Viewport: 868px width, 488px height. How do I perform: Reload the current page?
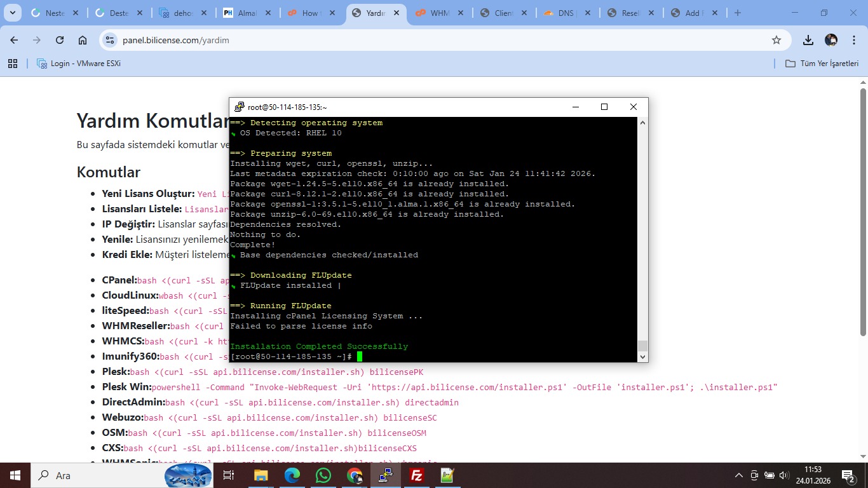pyautogui.click(x=60, y=40)
